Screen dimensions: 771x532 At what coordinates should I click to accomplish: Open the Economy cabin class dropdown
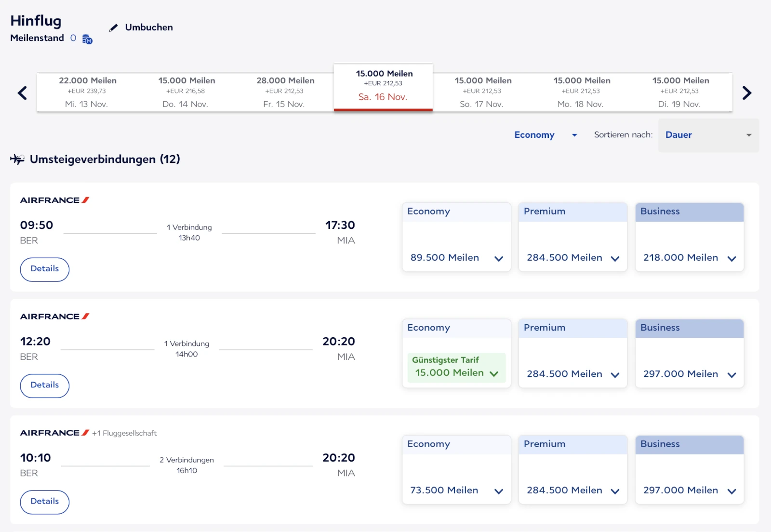pos(545,135)
